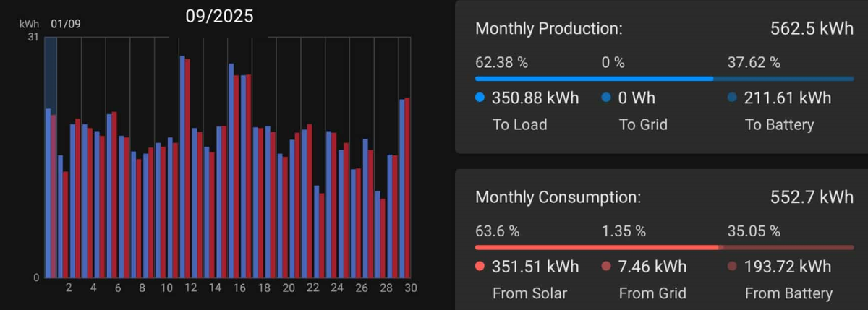This screenshot has height=310, width=868.
Task: Click the red dot beside 351.51 kWh
Action: [x=480, y=267]
